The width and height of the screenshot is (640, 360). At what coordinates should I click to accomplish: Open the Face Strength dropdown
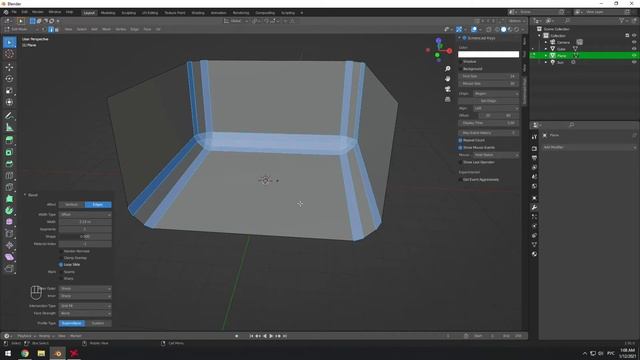point(85,313)
